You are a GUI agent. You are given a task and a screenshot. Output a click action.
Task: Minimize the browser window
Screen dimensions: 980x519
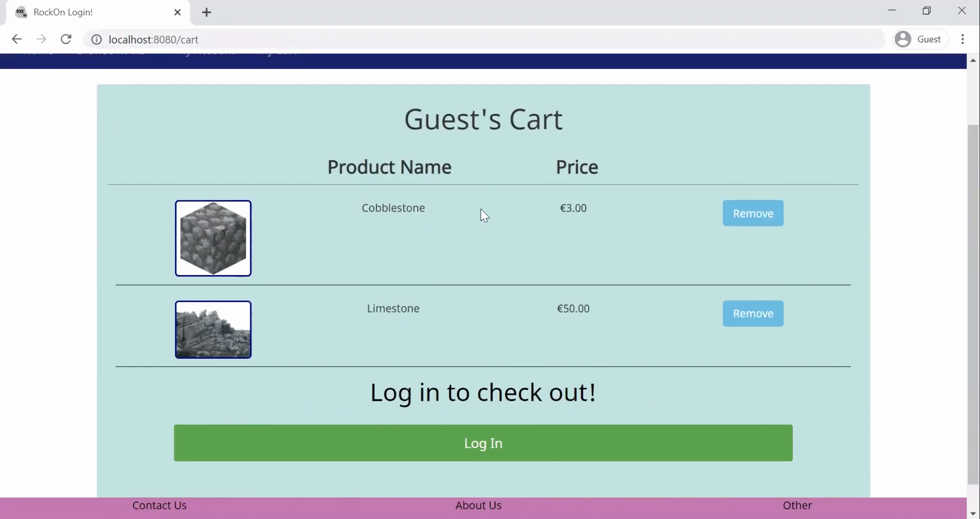point(892,11)
